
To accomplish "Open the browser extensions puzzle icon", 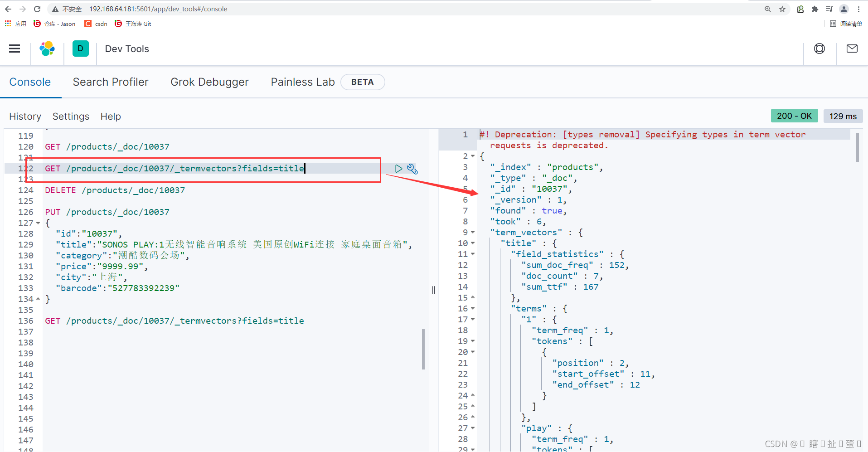I will coord(815,9).
